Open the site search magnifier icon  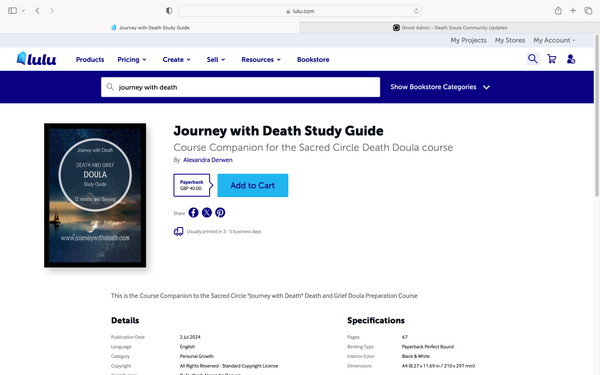coord(533,59)
